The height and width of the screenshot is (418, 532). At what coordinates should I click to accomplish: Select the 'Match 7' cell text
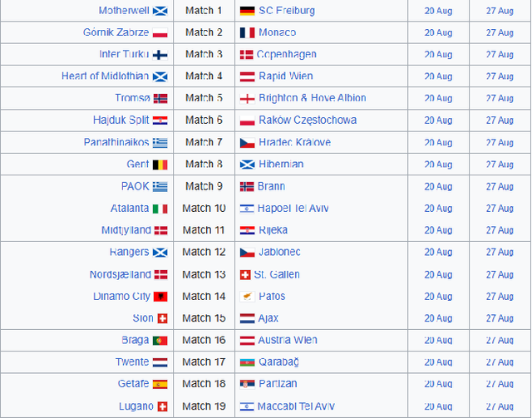(x=204, y=142)
